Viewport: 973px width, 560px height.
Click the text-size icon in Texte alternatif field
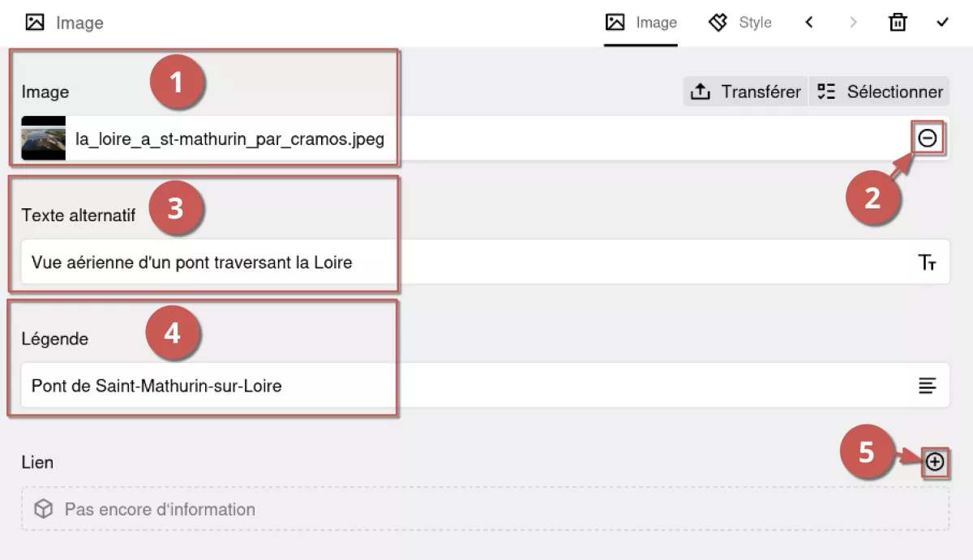coord(928,263)
